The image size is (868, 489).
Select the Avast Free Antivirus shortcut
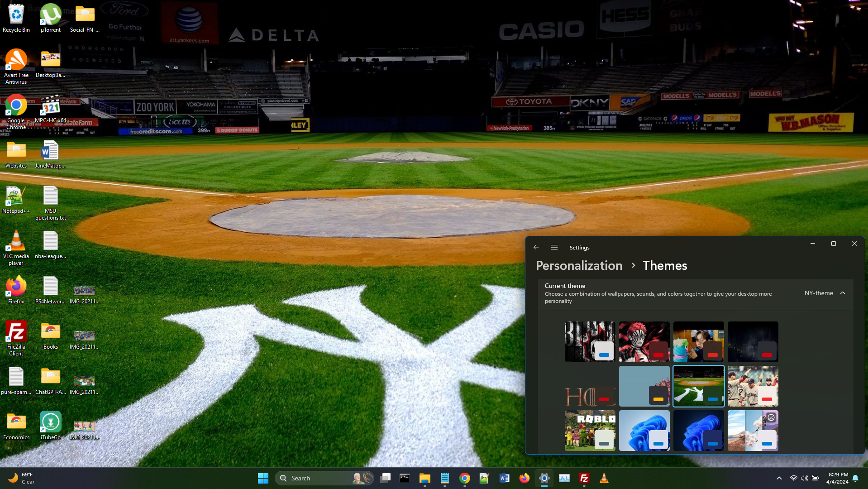(x=16, y=67)
